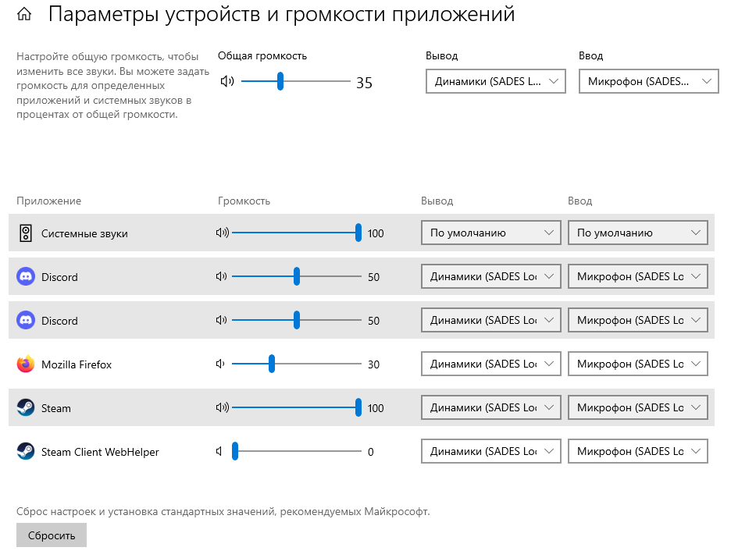The height and width of the screenshot is (558, 756).
Task: Click Mozilla Firefox volume value 30
Action: [x=373, y=364]
